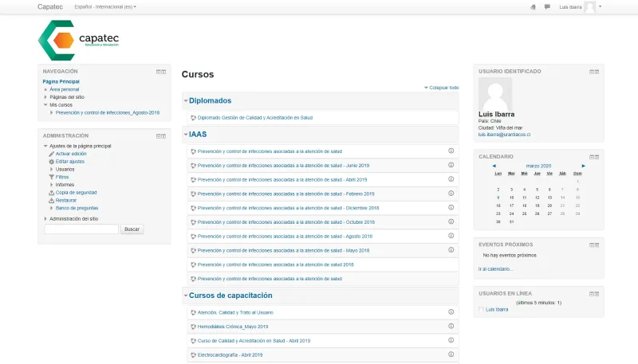The image size is (638, 364).
Task: Show info for Electrocardiografía - Abril 2019
Action: coord(451,354)
